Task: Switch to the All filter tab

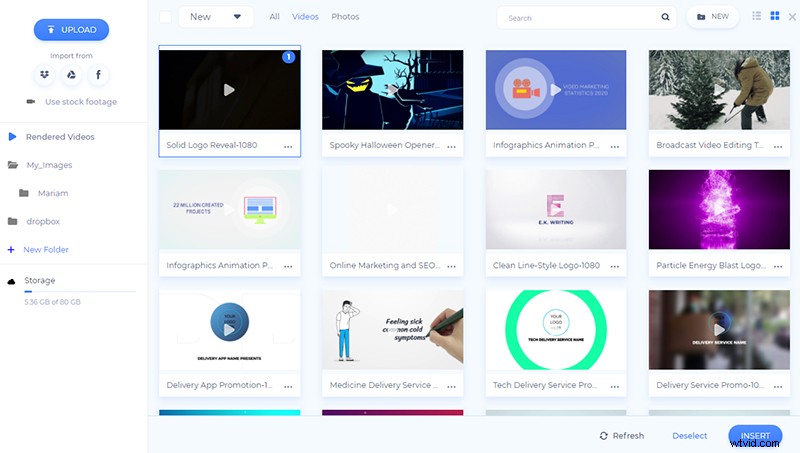Action: coord(274,17)
